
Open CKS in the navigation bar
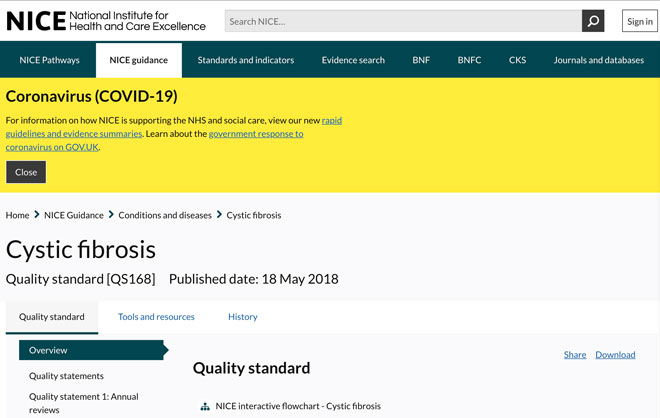[x=517, y=60]
